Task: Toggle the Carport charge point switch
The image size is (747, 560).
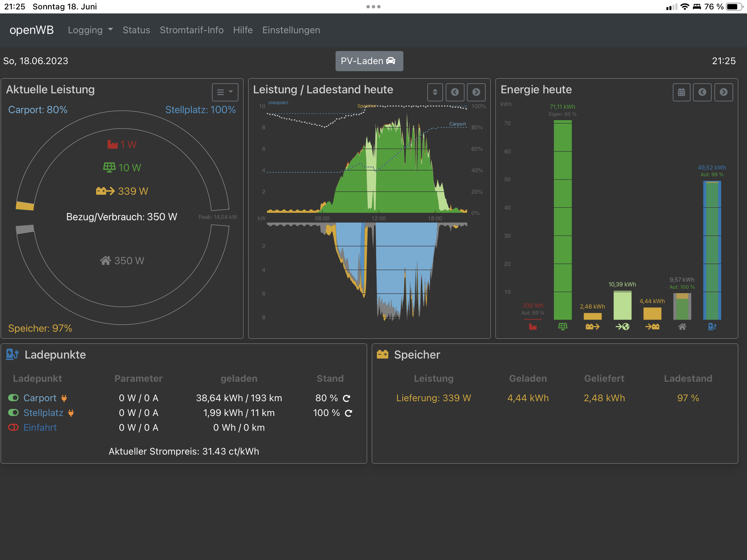Action: click(13, 398)
